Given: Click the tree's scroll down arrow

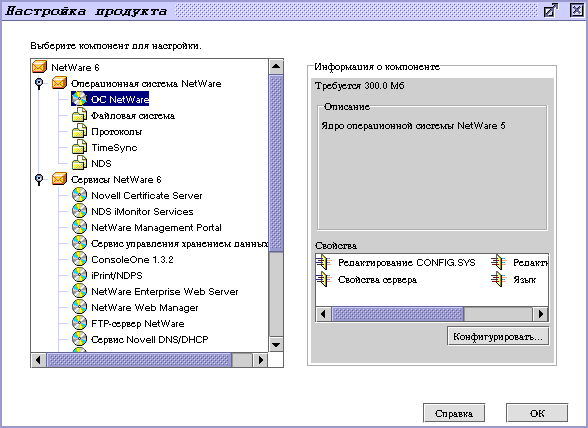Looking at the screenshot, I should (276, 345).
